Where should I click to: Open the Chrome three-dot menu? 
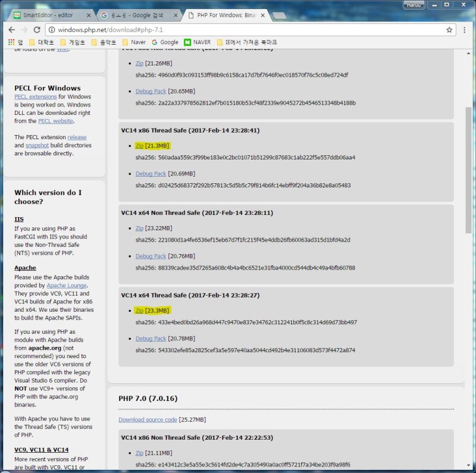[464, 30]
